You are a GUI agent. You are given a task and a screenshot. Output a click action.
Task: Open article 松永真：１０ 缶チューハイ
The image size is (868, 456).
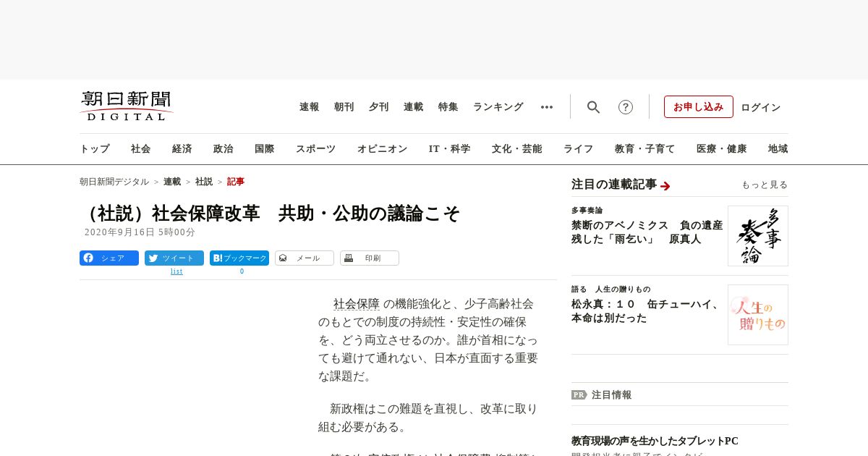coord(647,311)
